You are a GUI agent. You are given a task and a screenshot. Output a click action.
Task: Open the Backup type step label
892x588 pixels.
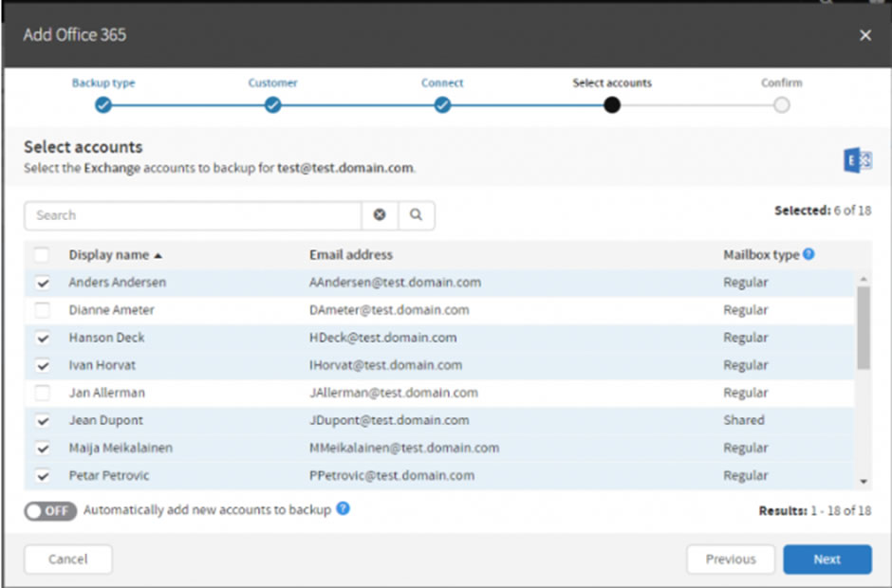pos(103,83)
